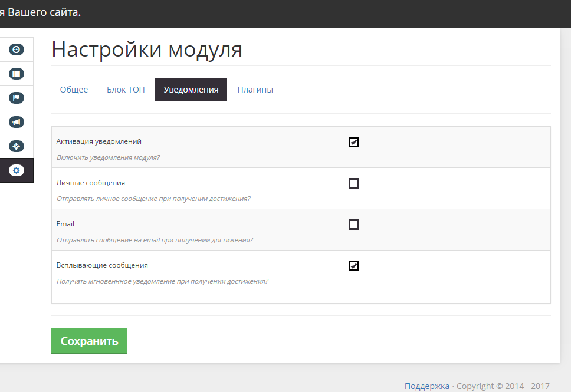Disable the Активация уведомлений checkbox
The width and height of the screenshot is (571, 392).
pos(354,142)
